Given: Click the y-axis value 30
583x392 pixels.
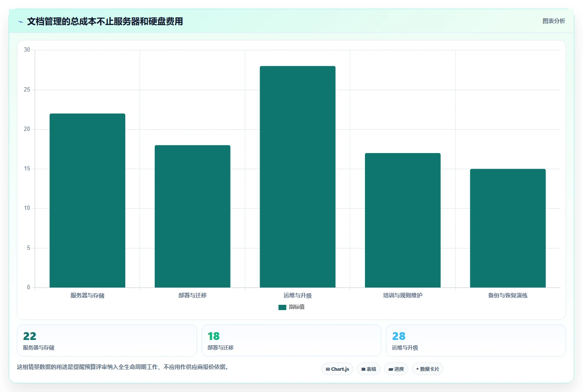Looking at the screenshot, I should (27, 50).
